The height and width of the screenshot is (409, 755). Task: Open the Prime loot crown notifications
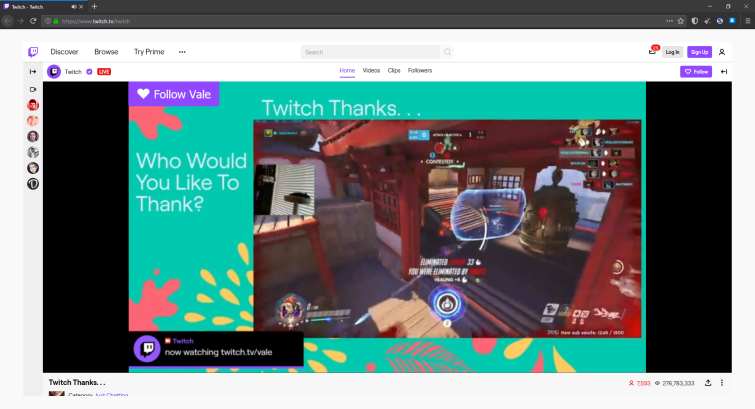tap(653, 51)
